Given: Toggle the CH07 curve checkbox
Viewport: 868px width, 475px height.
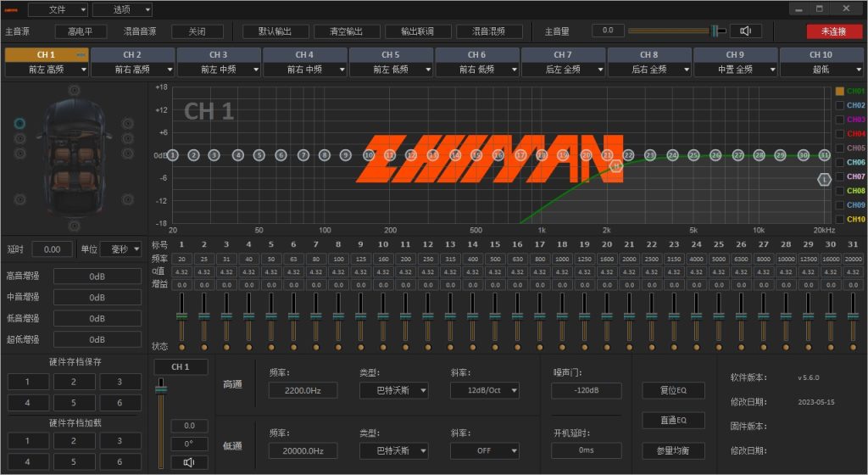Looking at the screenshot, I should click(840, 176).
